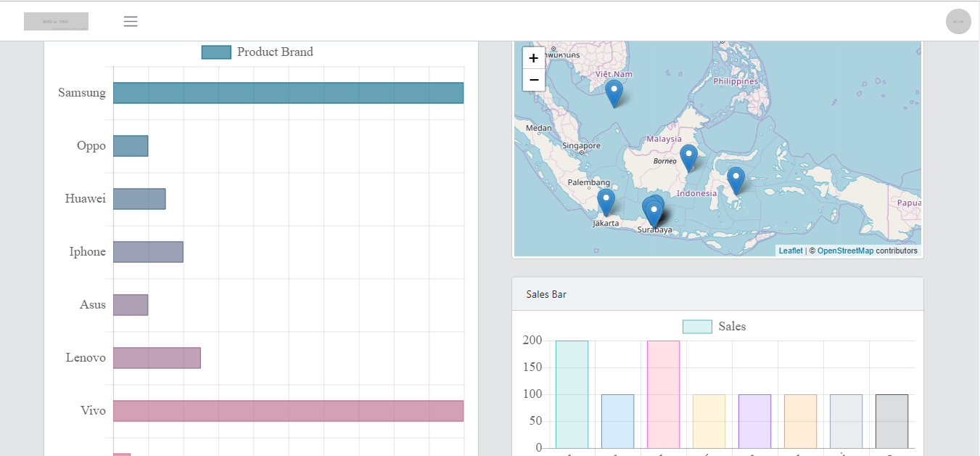Zoom in on the map
980x456 pixels.
(x=534, y=58)
